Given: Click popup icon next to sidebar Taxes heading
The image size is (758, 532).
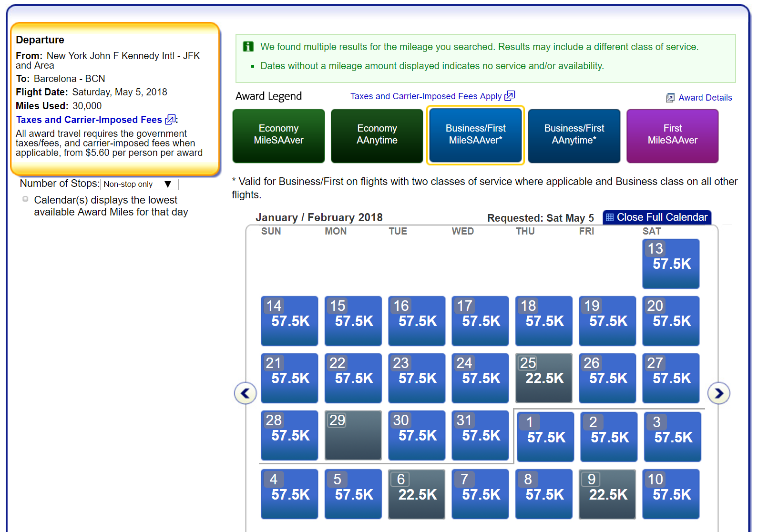Looking at the screenshot, I should [170, 120].
